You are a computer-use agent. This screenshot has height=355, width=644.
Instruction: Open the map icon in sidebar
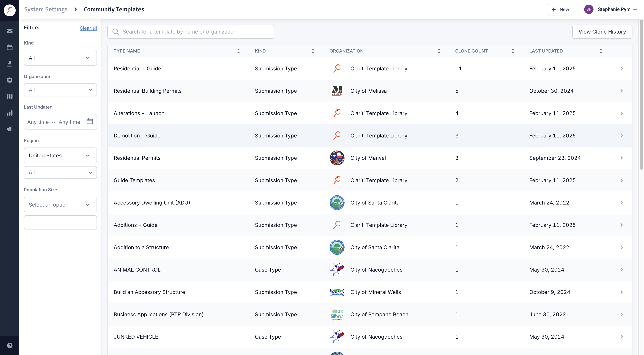10,96
